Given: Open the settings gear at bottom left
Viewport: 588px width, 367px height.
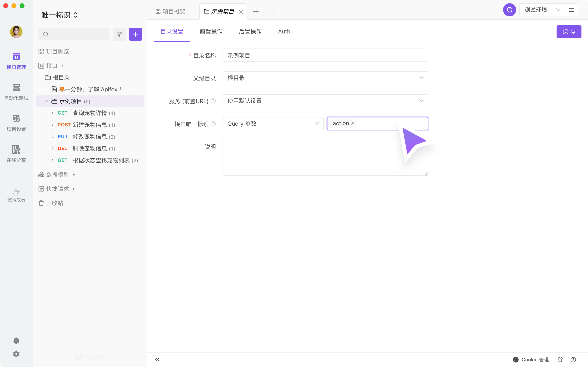Looking at the screenshot, I should (16, 354).
